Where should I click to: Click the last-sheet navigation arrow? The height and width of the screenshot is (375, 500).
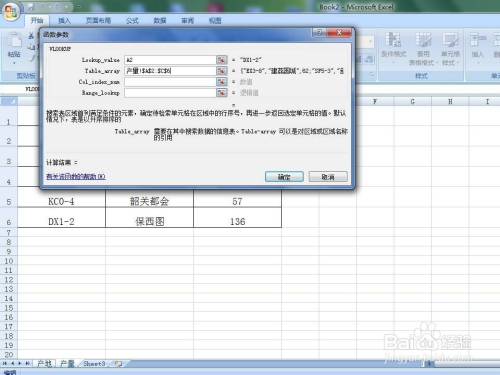coord(27,363)
